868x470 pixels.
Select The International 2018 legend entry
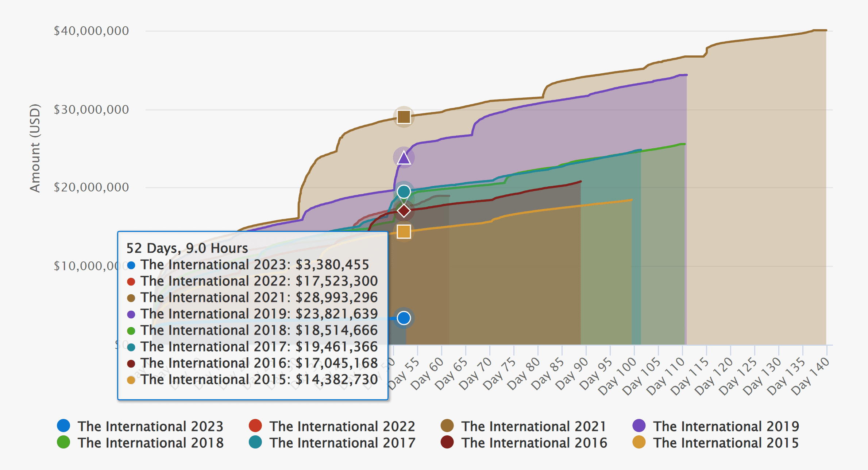(151, 443)
